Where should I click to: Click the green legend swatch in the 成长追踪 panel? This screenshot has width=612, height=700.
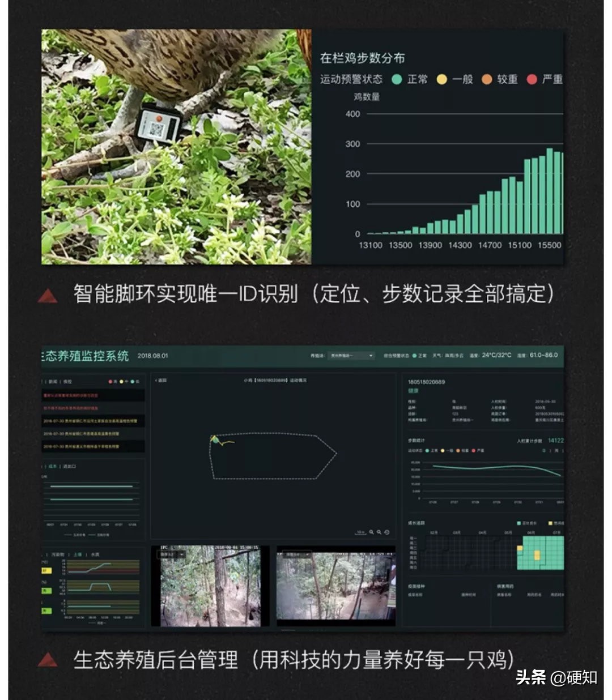coord(518,523)
